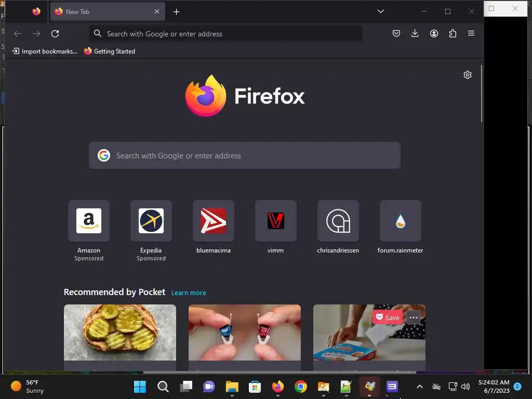The image size is (532, 399).
Task: Open a new tab with plus button
Action: 177,12
